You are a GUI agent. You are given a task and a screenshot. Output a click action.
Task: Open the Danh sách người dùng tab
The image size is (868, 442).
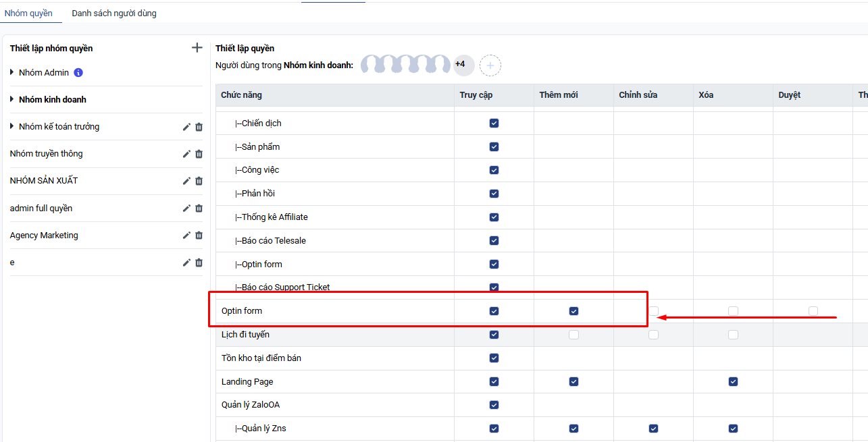(x=114, y=13)
